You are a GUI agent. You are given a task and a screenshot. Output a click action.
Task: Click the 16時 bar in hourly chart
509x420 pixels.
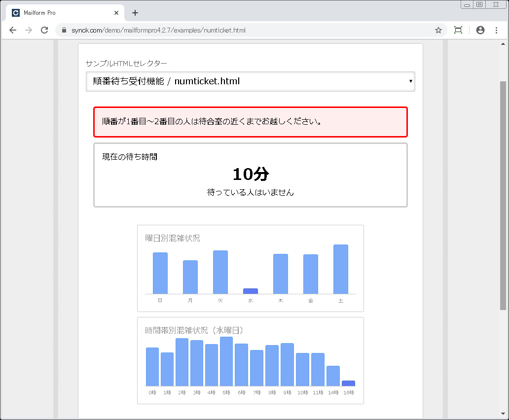[348, 383]
